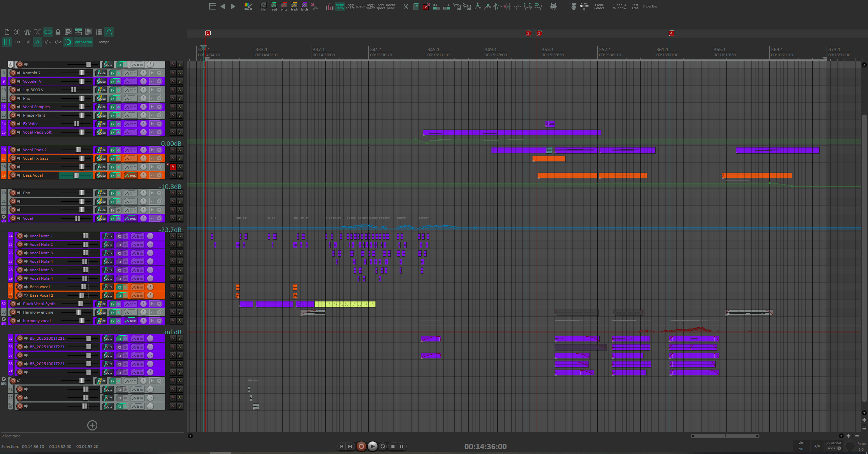
Task: Open Route for Phase Plant track
Action: pos(101,115)
